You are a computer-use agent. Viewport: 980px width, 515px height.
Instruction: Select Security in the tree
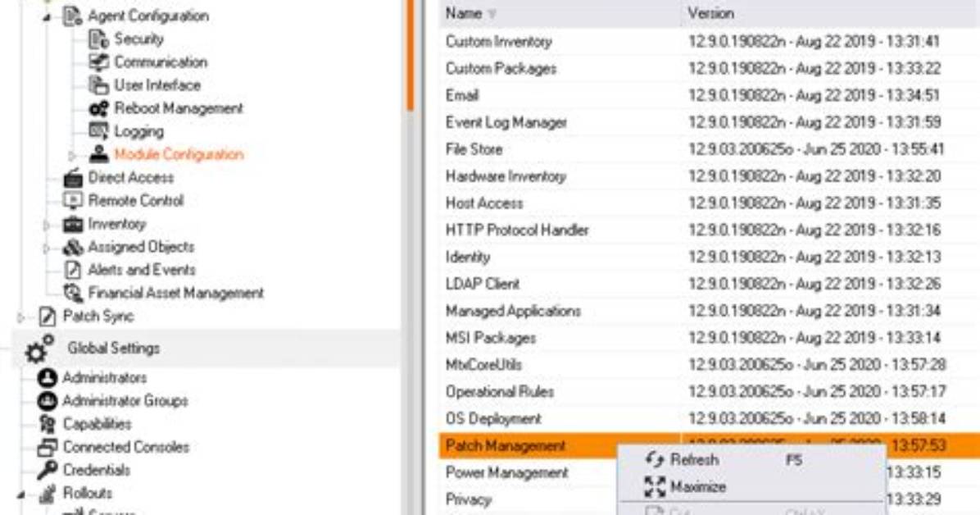(x=138, y=39)
